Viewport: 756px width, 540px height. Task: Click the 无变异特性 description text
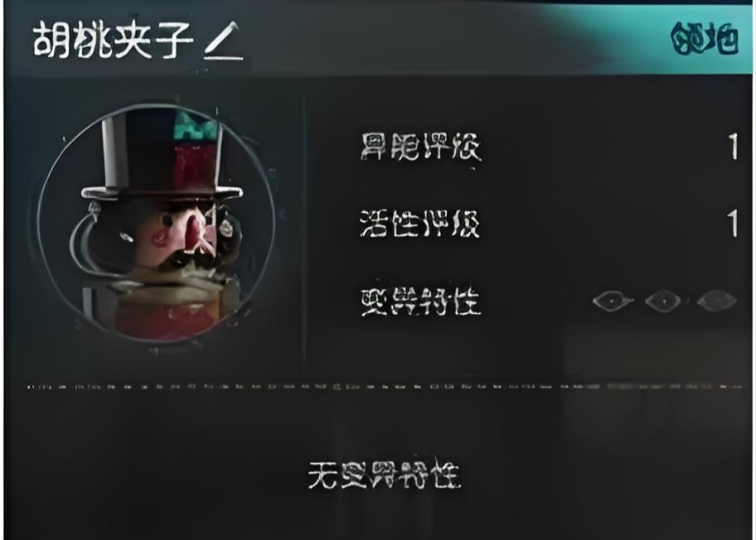point(385,475)
